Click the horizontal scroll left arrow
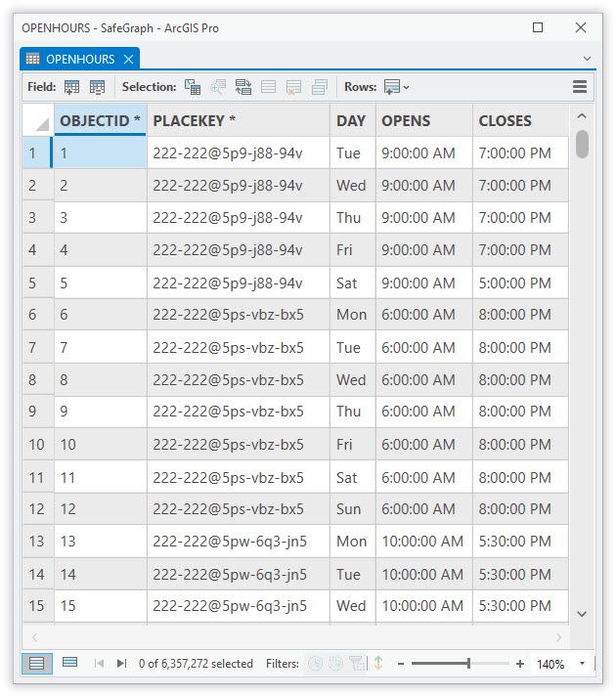616x697 pixels. [34, 637]
